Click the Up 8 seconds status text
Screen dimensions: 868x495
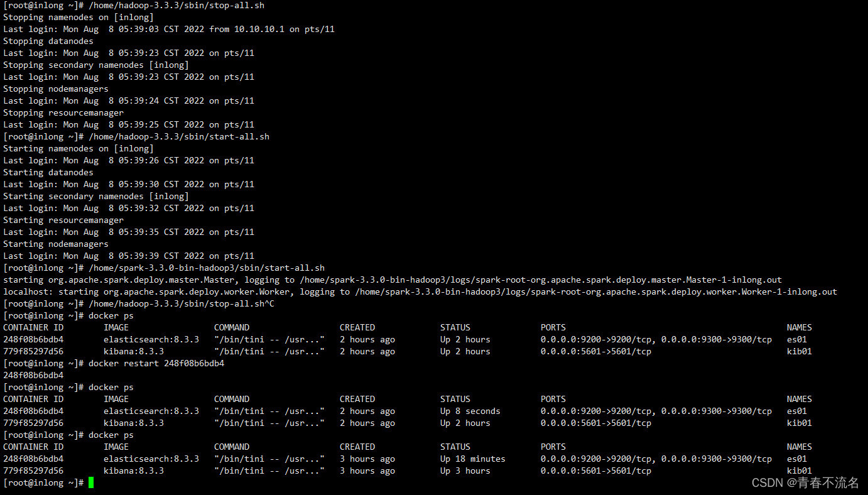coord(470,411)
